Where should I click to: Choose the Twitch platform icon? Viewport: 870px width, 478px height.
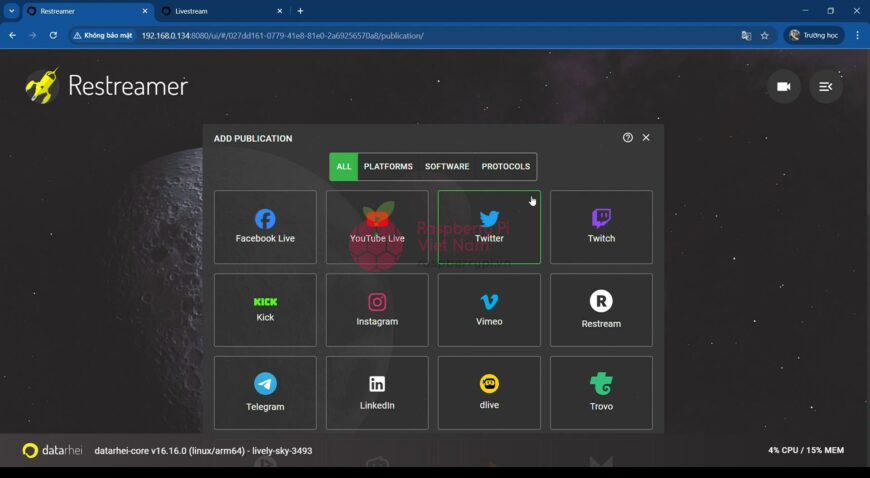pyautogui.click(x=601, y=227)
